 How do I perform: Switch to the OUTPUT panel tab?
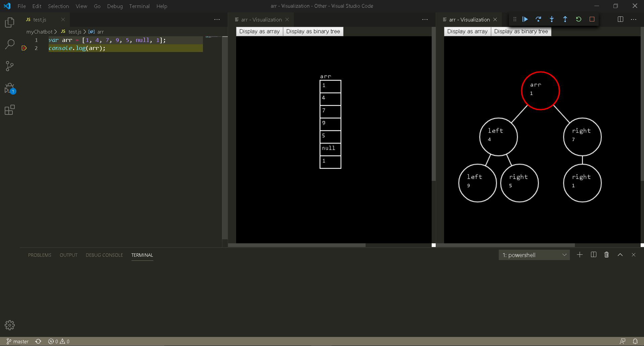(x=68, y=255)
